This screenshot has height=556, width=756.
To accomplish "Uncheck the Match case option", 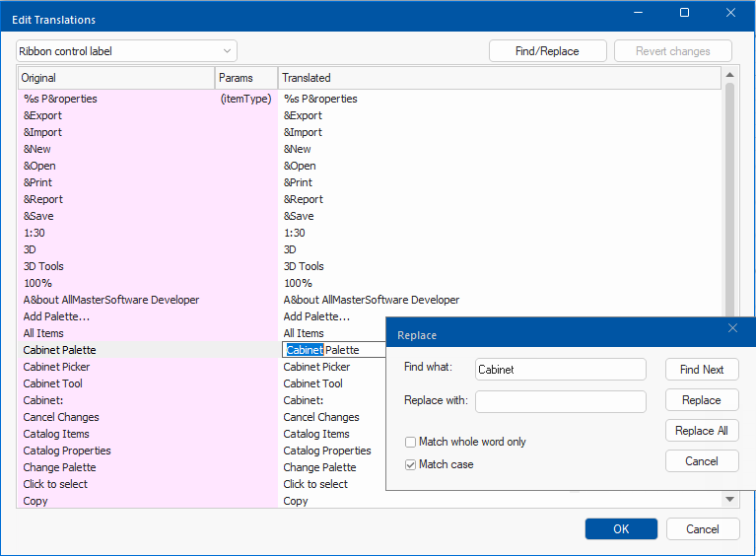I will tap(410, 464).
